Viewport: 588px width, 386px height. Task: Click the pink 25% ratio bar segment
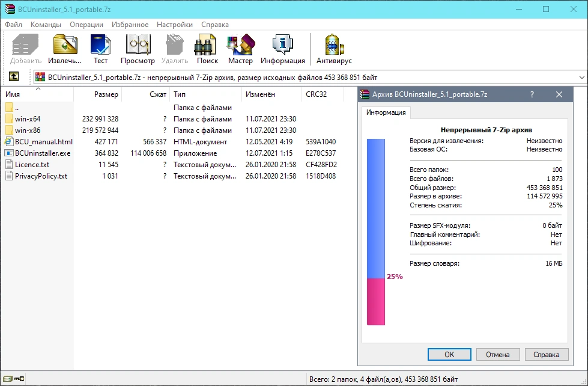point(376,301)
